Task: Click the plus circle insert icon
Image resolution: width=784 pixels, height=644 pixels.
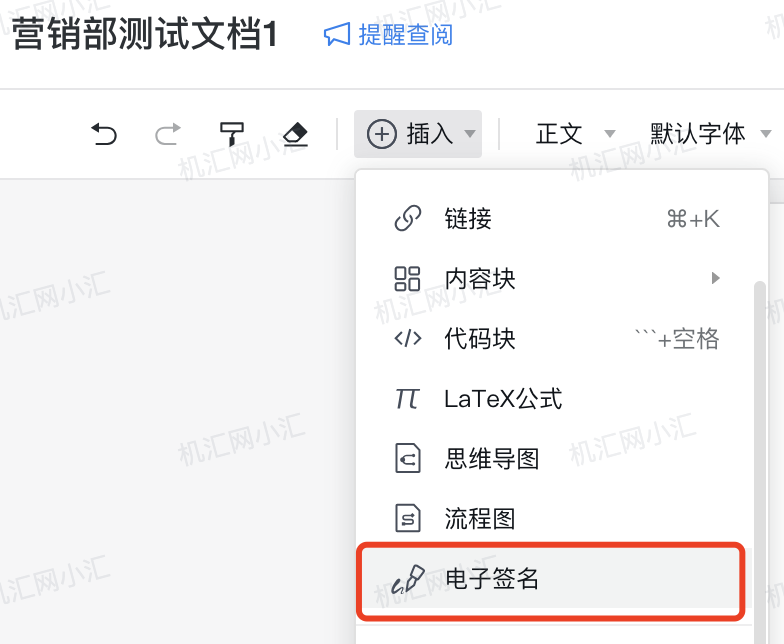Action: point(382,134)
